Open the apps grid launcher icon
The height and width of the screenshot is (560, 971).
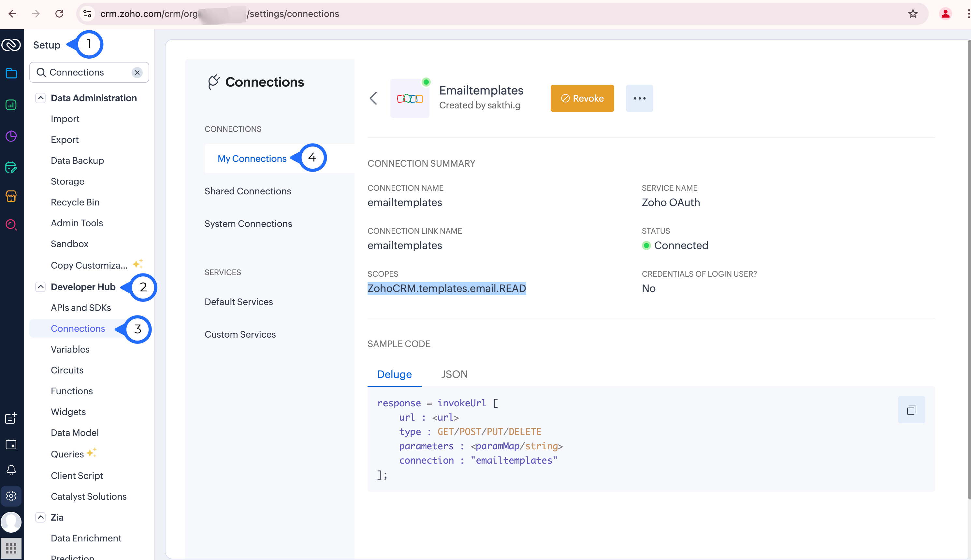click(11, 548)
